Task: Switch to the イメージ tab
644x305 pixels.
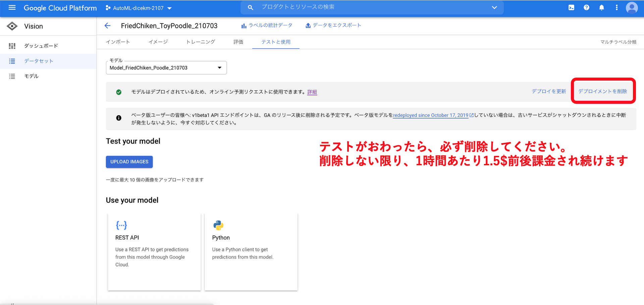Action: tap(158, 42)
